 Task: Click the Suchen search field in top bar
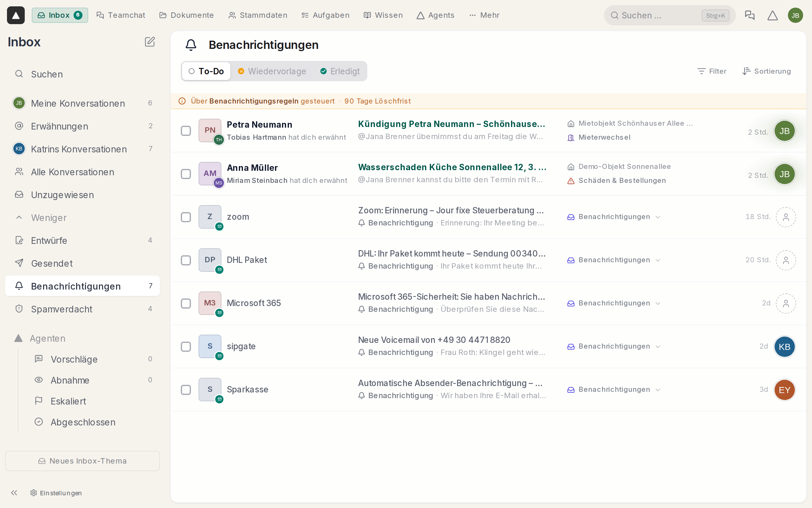[669, 15]
